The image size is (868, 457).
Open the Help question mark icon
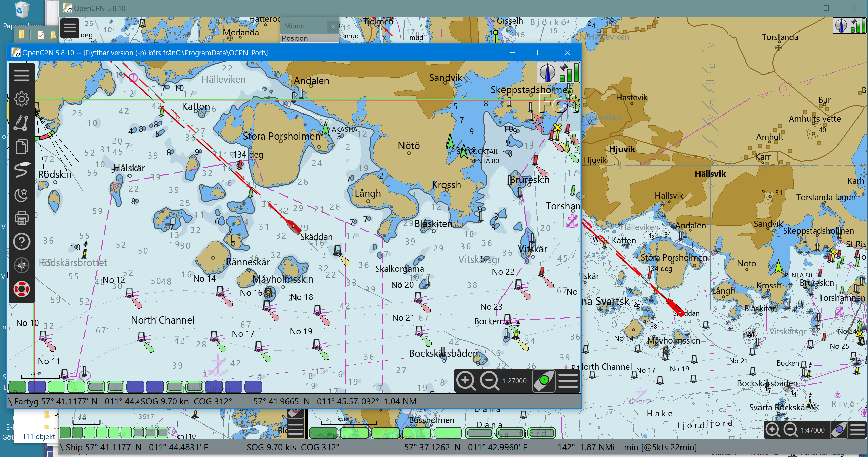click(x=21, y=242)
